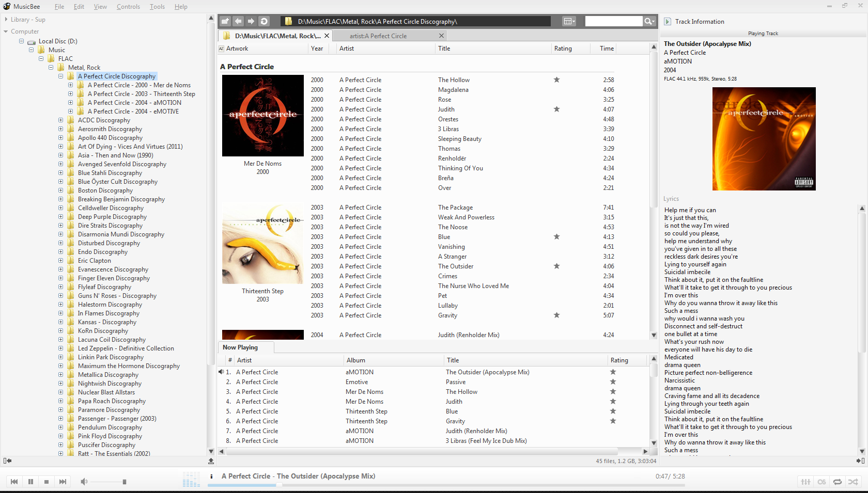
Task: Select the track The Nurse Who Loved Me
Action: click(473, 286)
